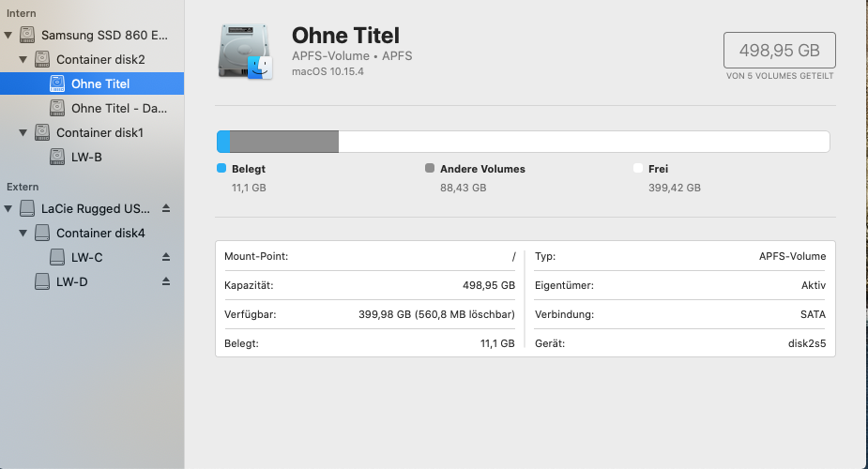Collapse the LaCie Rugged disclosure triangle
Image resolution: width=868 pixels, height=469 pixels.
coord(8,208)
